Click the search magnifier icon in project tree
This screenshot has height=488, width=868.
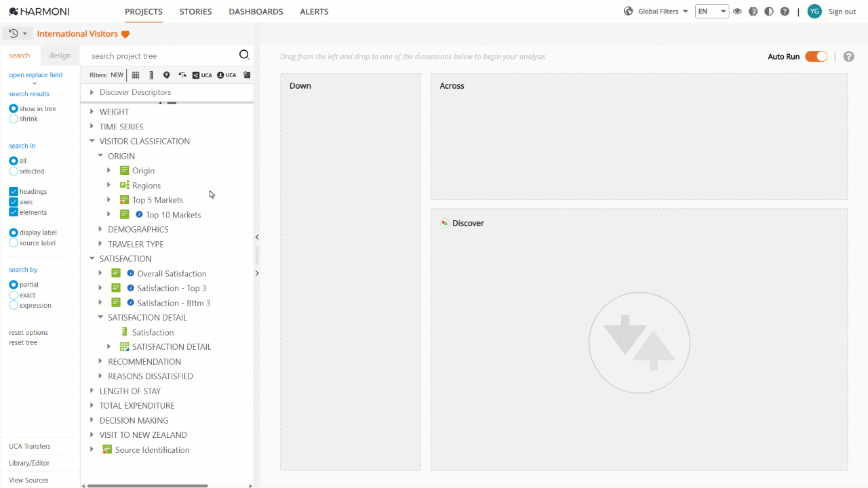[x=244, y=56]
